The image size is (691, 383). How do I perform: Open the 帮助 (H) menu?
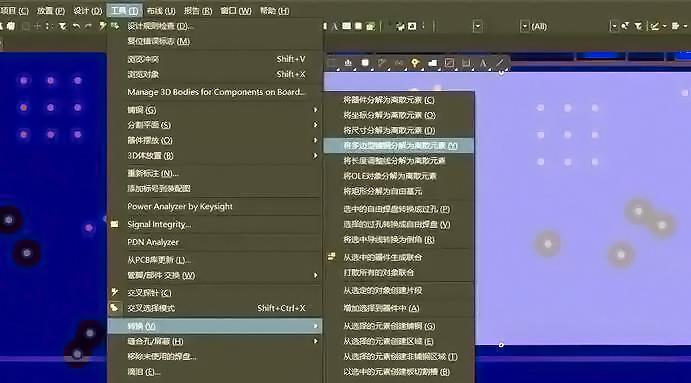[x=275, y=11]
